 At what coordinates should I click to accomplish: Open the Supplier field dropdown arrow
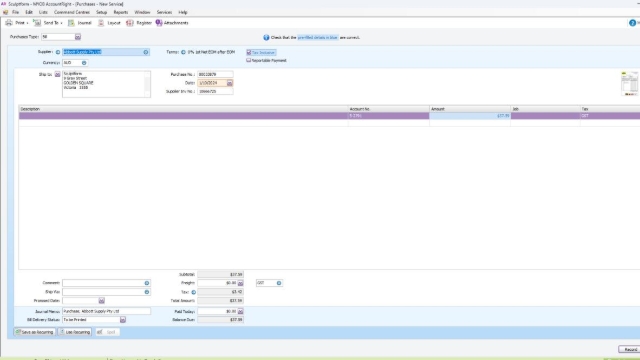(x=146, y=52)
